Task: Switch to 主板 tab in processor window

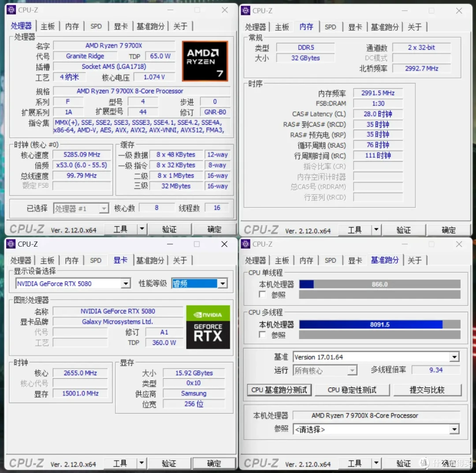Action: (x=48, y=26)
